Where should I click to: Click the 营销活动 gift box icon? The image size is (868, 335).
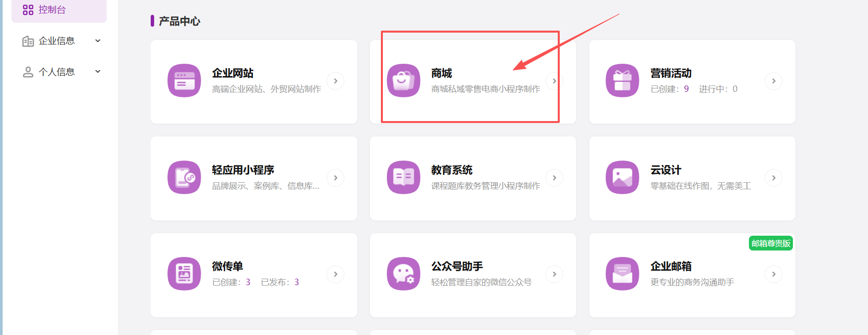622,81
